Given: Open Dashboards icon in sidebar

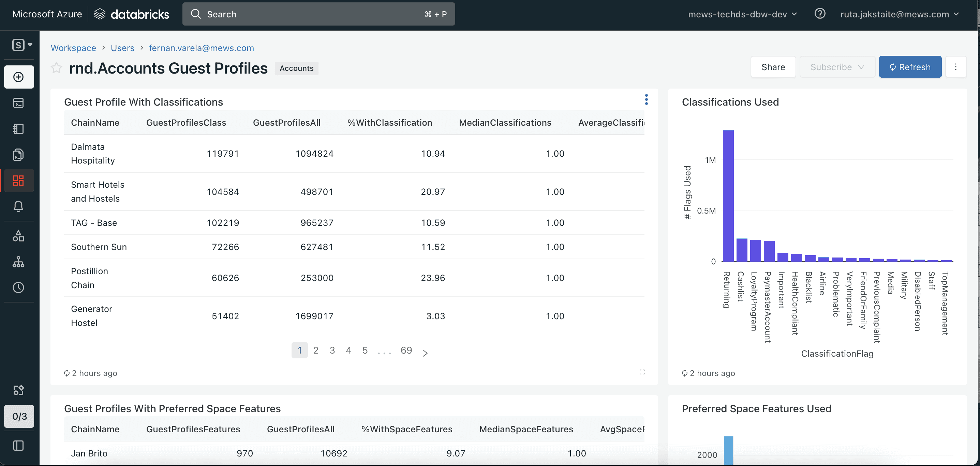Looking at the screenshot, I should click(x=19, y=180).
